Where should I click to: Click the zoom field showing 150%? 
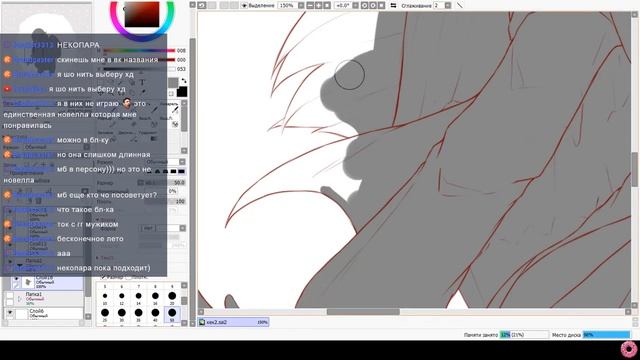pyautogui.click(x=288, y=5)
